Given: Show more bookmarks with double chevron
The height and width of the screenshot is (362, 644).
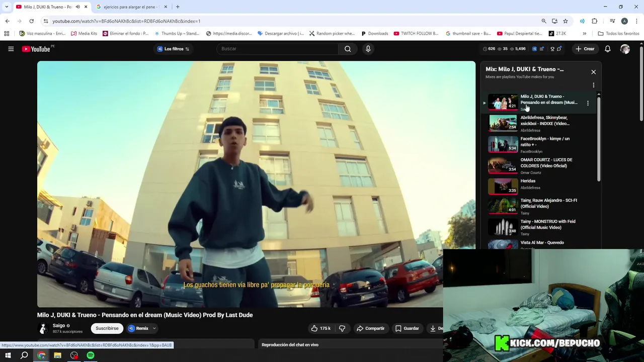Looking at the screenshot, I should [584, 34].
